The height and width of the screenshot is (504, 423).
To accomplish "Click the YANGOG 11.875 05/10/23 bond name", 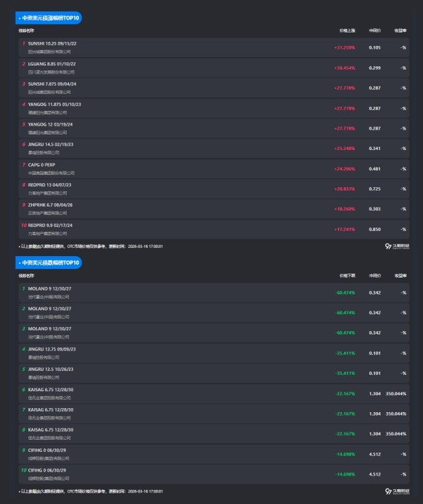I will [x=54, y=104].
